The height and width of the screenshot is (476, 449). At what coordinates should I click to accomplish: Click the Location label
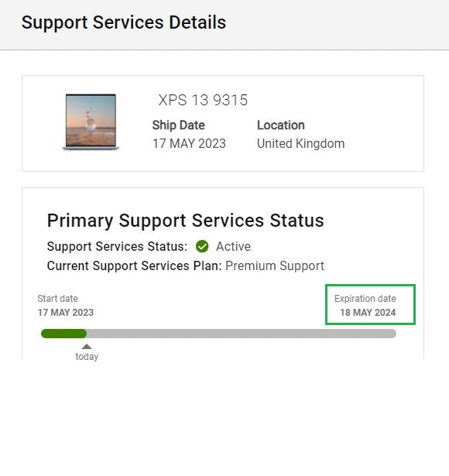tap(281, 125)
